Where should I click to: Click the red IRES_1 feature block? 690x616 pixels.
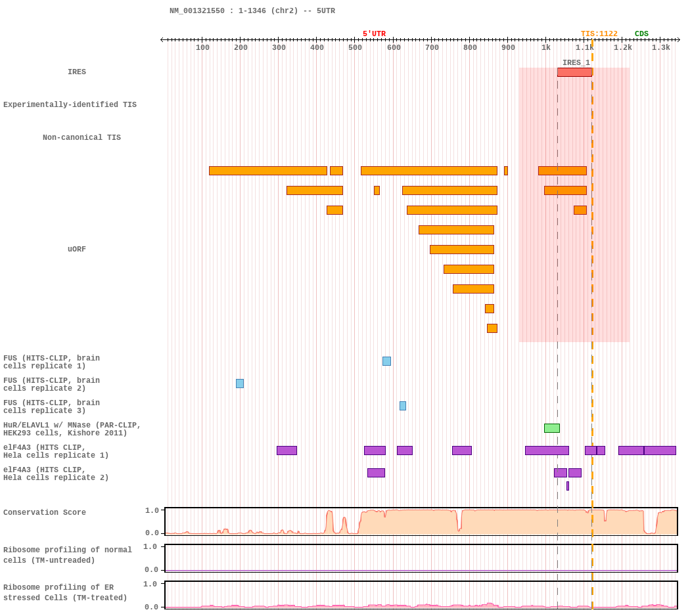[574, 72]
